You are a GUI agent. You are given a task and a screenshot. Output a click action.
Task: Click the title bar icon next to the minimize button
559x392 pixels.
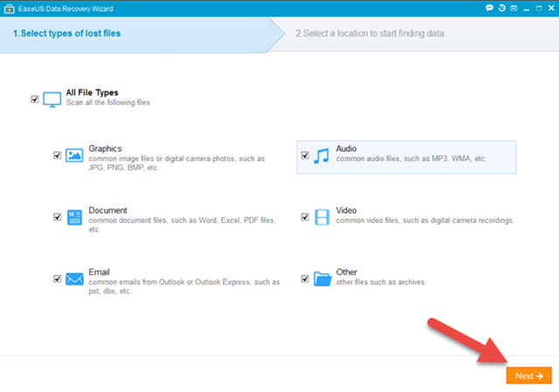pyautogui.click(x=514, y=8)
